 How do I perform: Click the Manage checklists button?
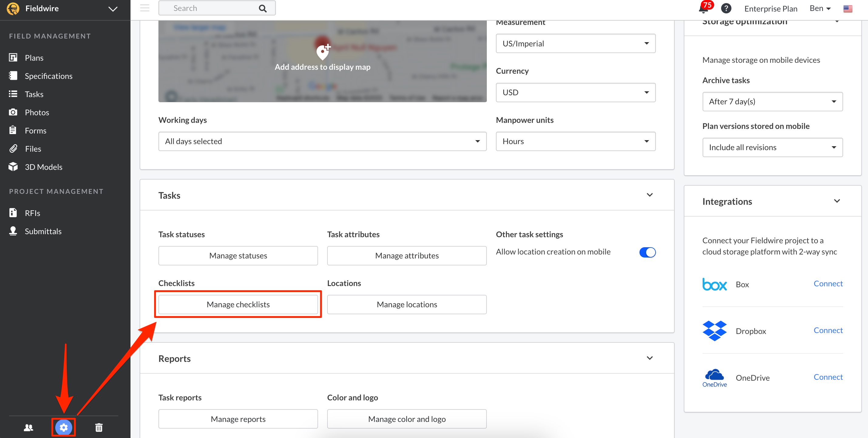tap(238, 304)
